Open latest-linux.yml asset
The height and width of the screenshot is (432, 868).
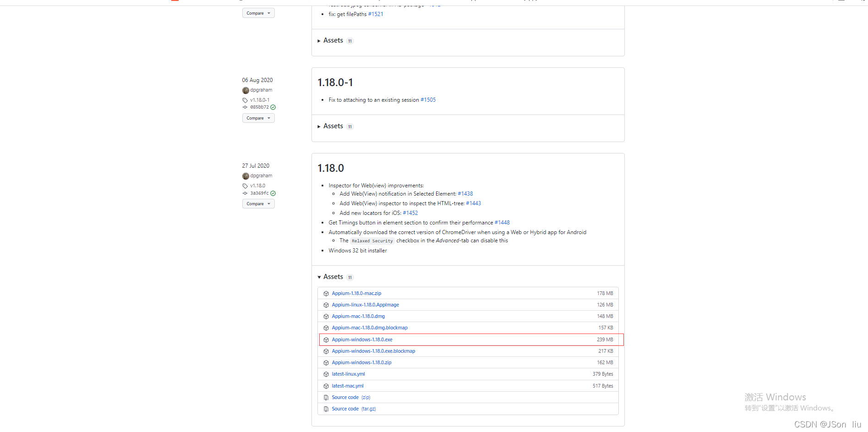348,374
